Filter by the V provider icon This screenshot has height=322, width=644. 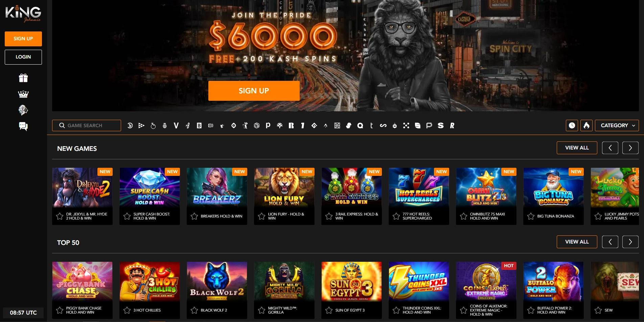coord(176,125)
